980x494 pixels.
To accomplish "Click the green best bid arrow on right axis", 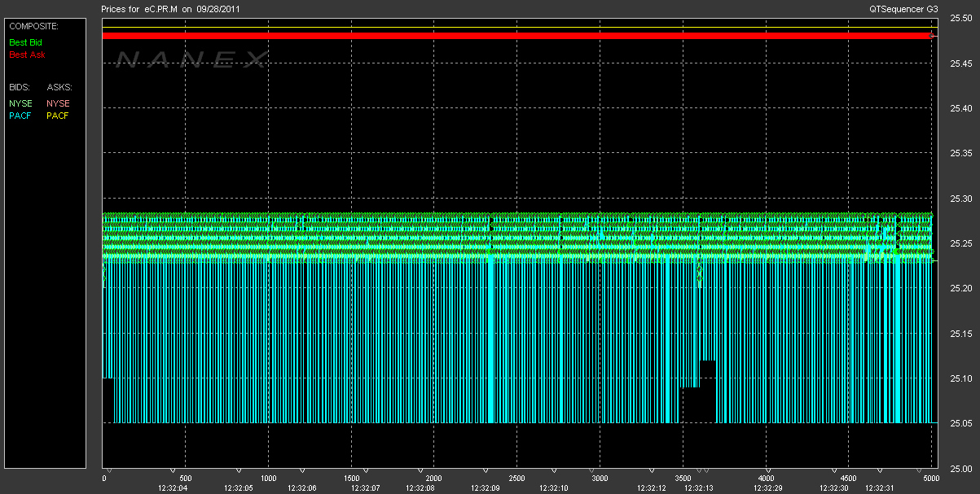I will coord(935,260).
